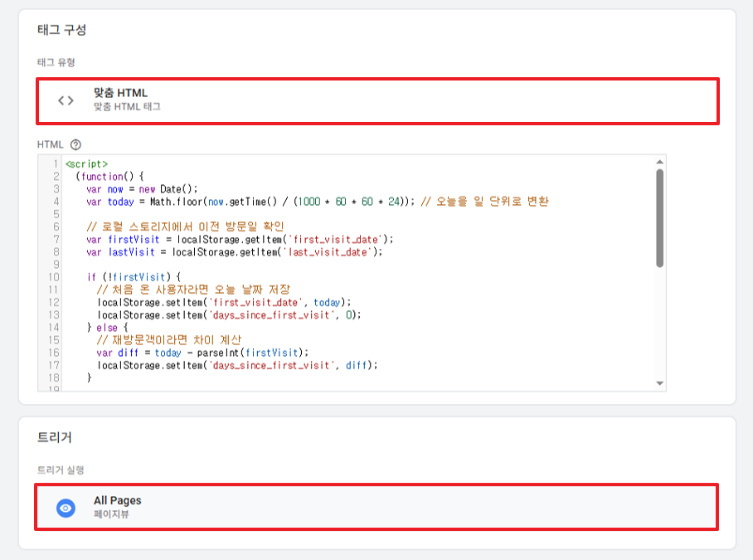Click the '태그 구성' section heading
Screen dimensions: 753x560
tap(61, 30)
